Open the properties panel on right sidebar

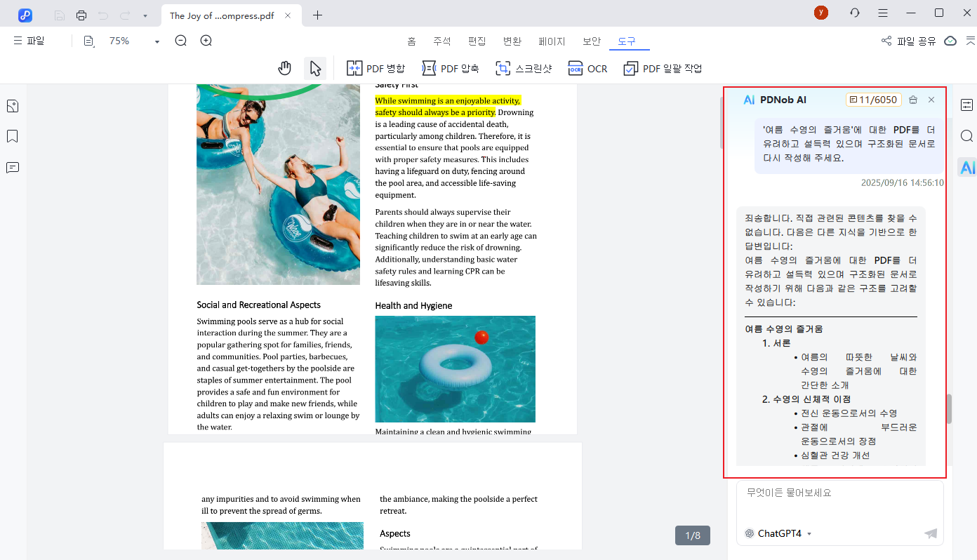point(967,105)
